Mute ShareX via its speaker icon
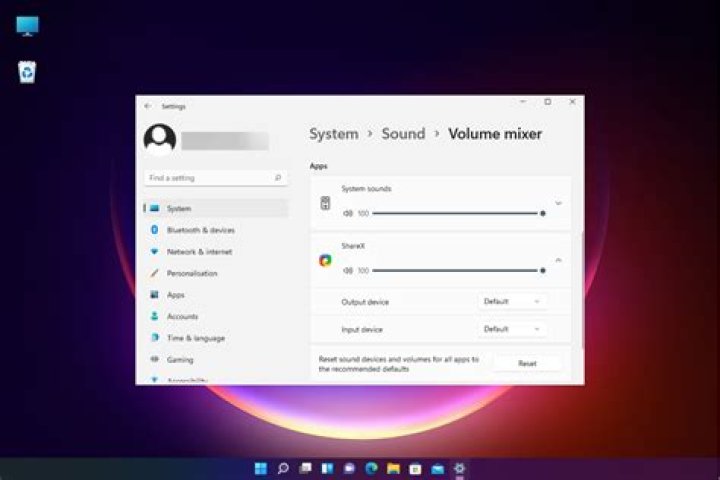The image size is (720, 480). click(348, 270)
